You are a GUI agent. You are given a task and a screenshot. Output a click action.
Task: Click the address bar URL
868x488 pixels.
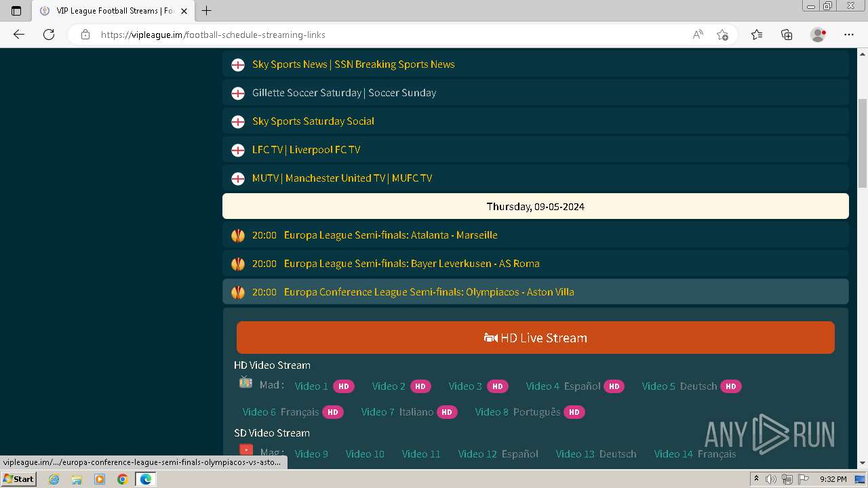pyautogui.click(x=213, y=35)
